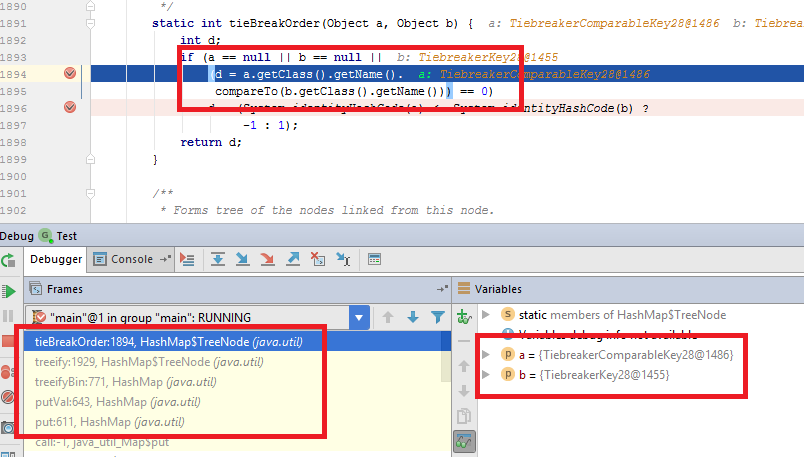Viewport: 804px width, 457px height.
Task: Expand static members of HashMap$TreeNode
Action: 486,314
